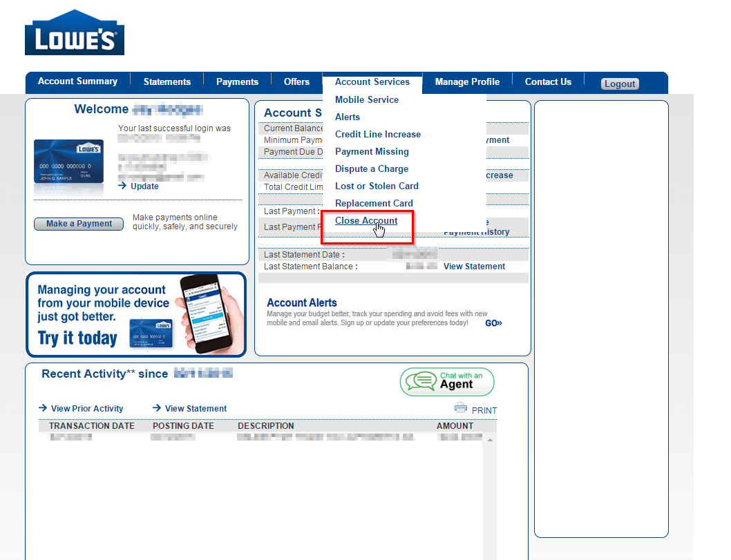Open View Prior Activity link

tap(81, 408)
